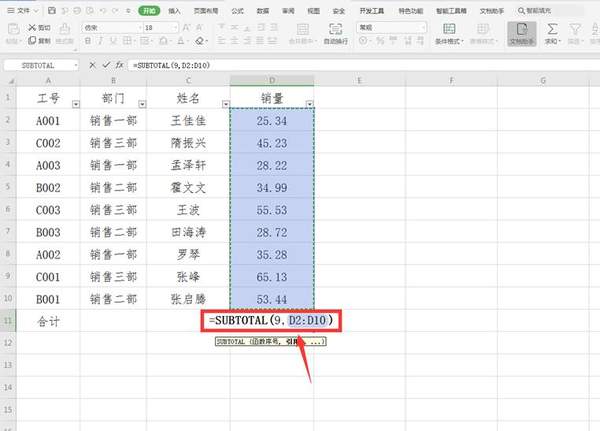Click the 复制 copy button
The height and width of the screenshot is (431, 600).
(x=38, y=42)
